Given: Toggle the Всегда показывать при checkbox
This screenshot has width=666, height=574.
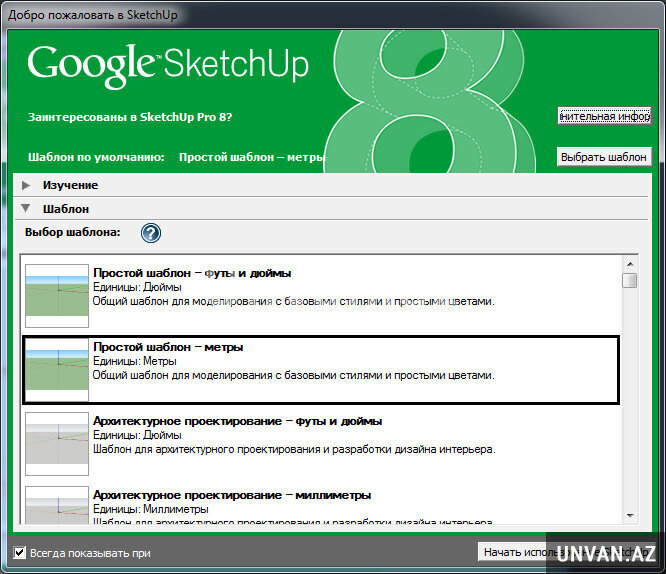Looking at the screenshot, I should coord(20,552).
